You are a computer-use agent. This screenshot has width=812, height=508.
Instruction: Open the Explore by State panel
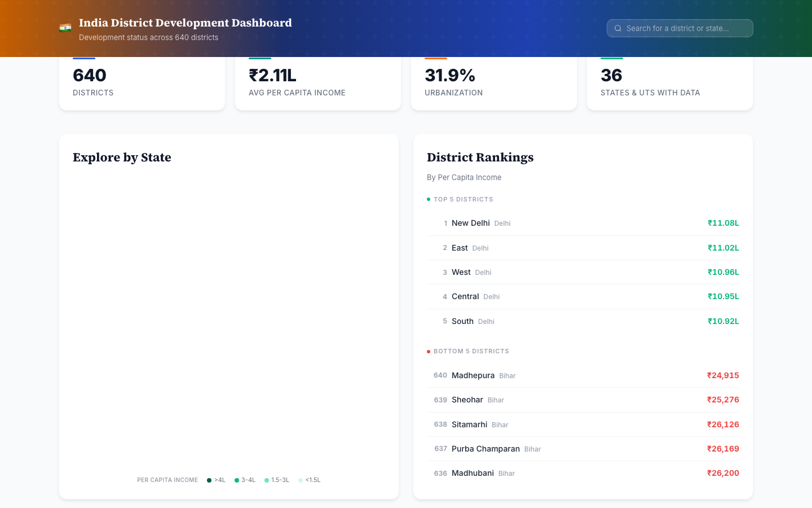point(122,157)
